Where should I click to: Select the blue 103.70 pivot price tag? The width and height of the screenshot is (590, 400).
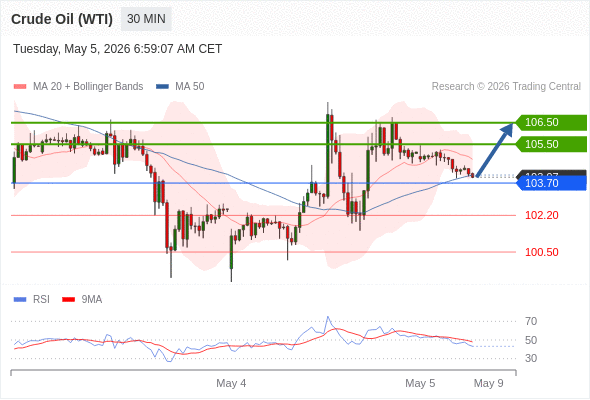(x=551, y=183)
